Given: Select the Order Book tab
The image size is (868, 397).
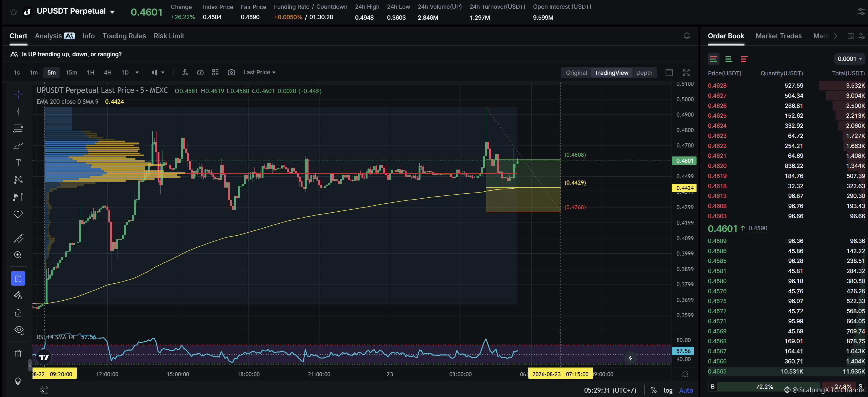Looking at the screenshot, I should point(726,36).
